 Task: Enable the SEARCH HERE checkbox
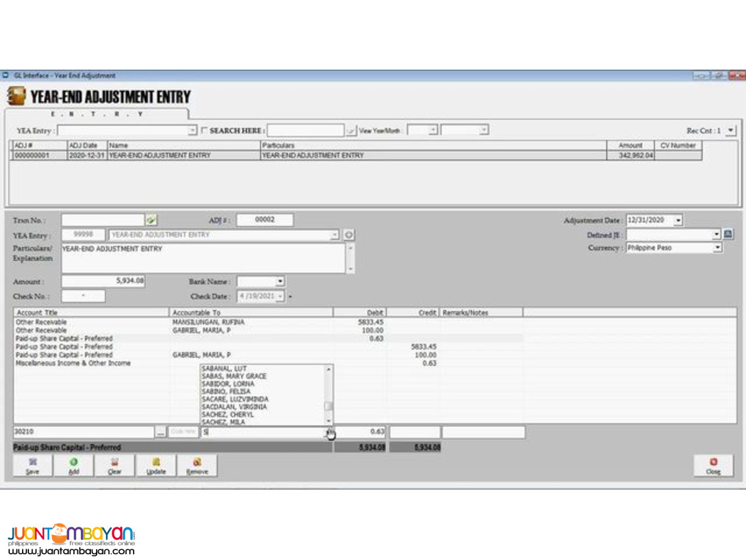205,131
